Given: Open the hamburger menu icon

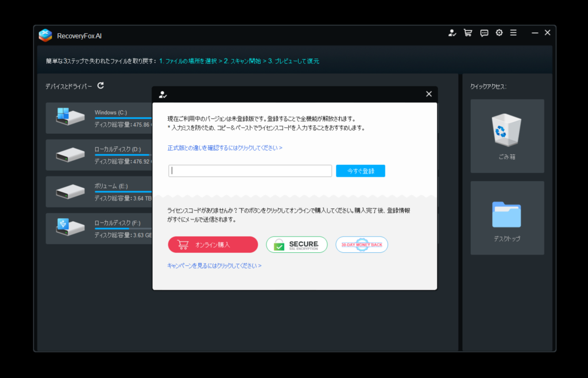Looking at the screenshot, I should tap(513, 33).
